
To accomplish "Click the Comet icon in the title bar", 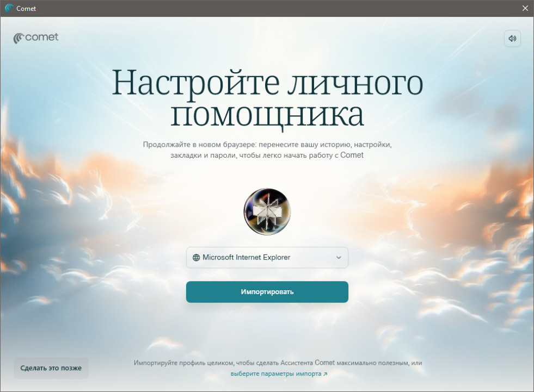I will click(9, 8).
